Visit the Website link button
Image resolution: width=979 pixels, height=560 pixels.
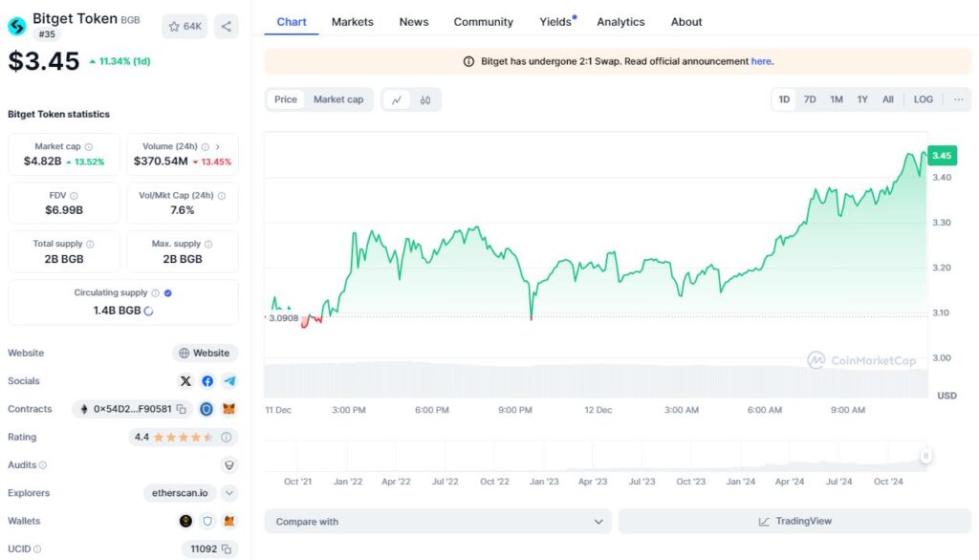pos(205,353)
